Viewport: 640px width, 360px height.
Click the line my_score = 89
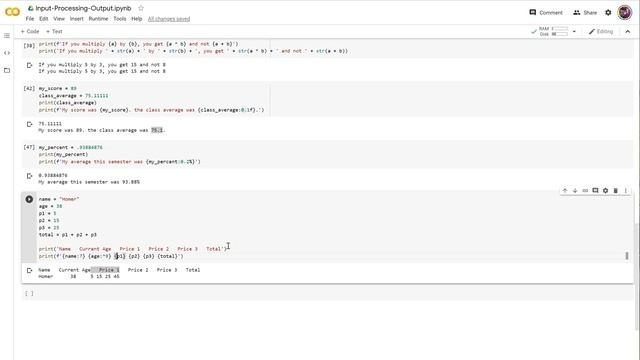pyautogui.click(x=58, y=89)
